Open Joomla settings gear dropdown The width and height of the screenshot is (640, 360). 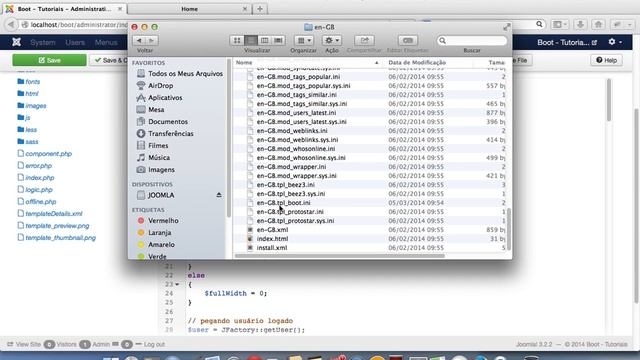pyautogui.click(x=615, y=42)
